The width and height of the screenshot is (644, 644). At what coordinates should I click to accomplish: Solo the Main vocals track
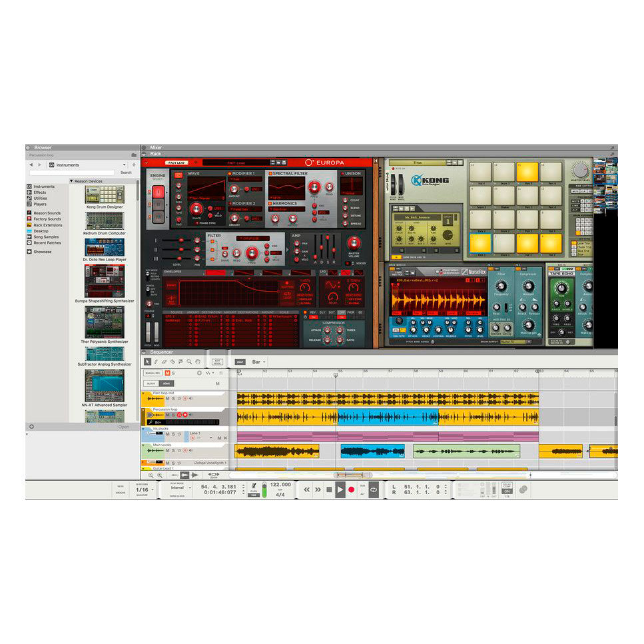pos(173,451)
